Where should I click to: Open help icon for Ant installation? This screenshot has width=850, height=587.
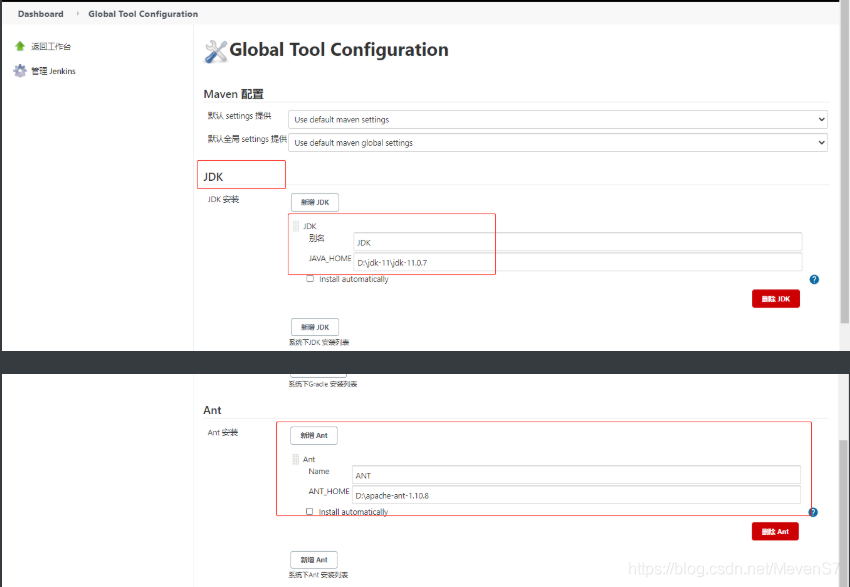pyautogui.click(x=813, y=512)
